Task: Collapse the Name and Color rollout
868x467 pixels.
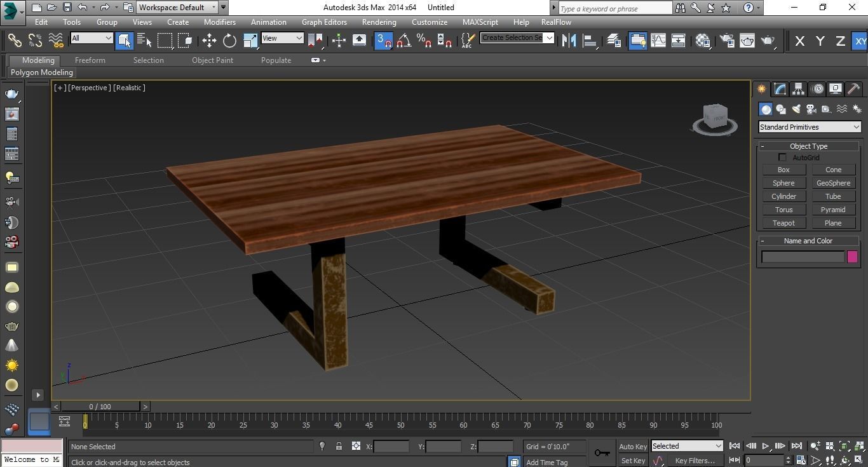Action: pos(808,241)
